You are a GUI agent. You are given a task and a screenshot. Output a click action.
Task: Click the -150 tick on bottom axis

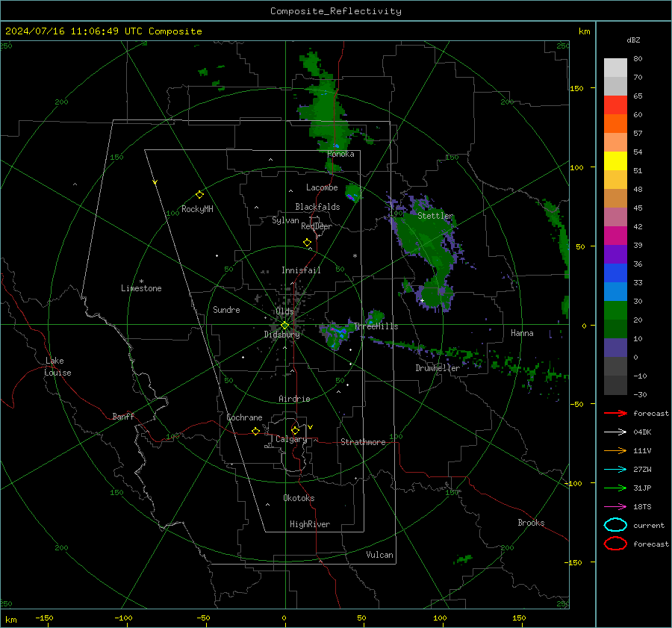point(44,618)
